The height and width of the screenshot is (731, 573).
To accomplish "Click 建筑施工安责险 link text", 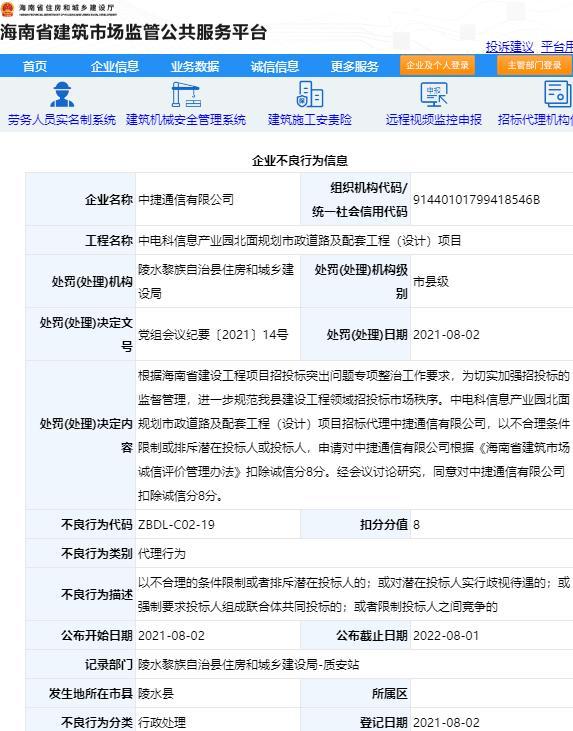I will pyautogui.click(x=310, y=120).
